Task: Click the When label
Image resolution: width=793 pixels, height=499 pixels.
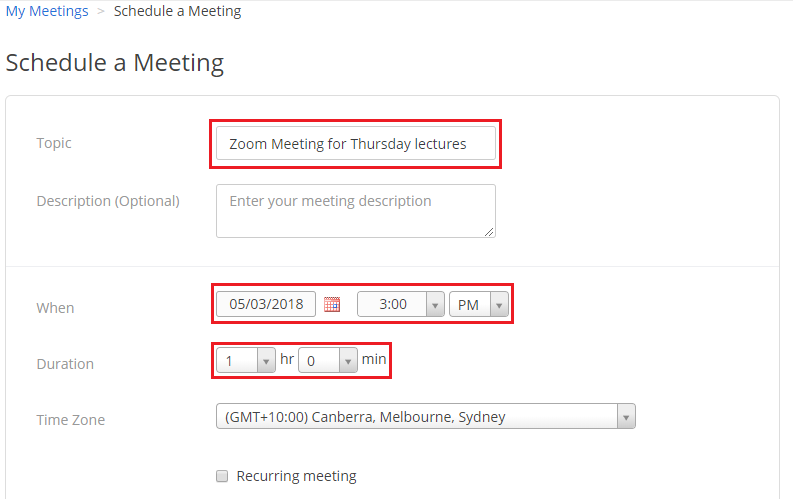Action: 55,308
